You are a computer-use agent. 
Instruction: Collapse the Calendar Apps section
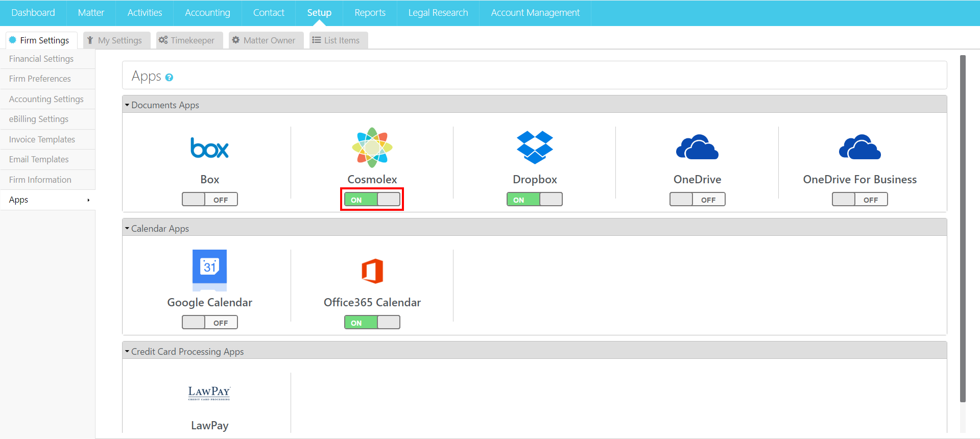[x=127, y=228]
